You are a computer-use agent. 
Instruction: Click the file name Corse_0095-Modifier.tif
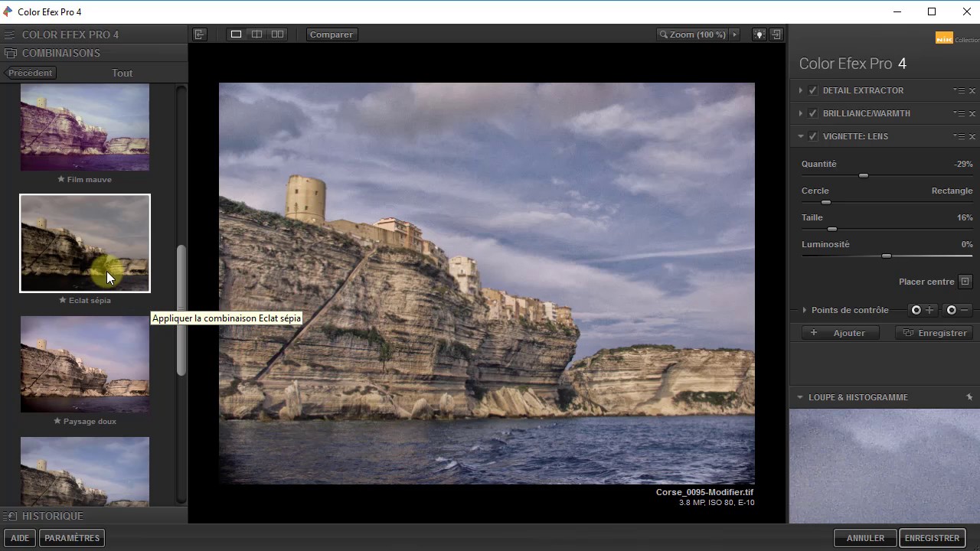tap(705, 492)
